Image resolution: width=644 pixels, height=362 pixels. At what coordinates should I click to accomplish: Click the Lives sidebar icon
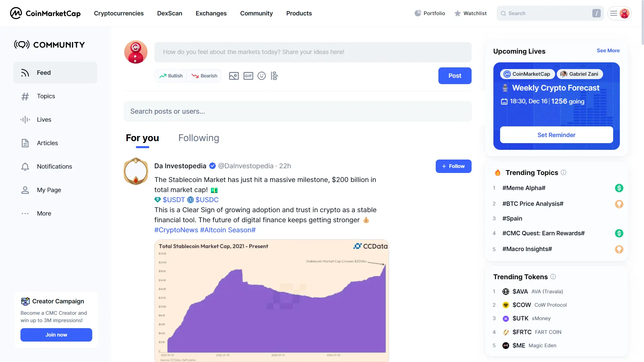pos(25,120)
